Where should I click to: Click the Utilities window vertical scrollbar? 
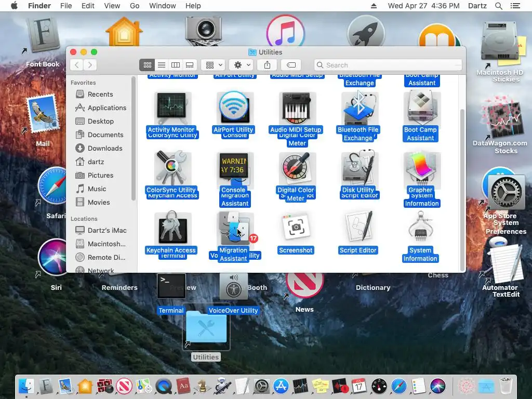click(462, 189)
